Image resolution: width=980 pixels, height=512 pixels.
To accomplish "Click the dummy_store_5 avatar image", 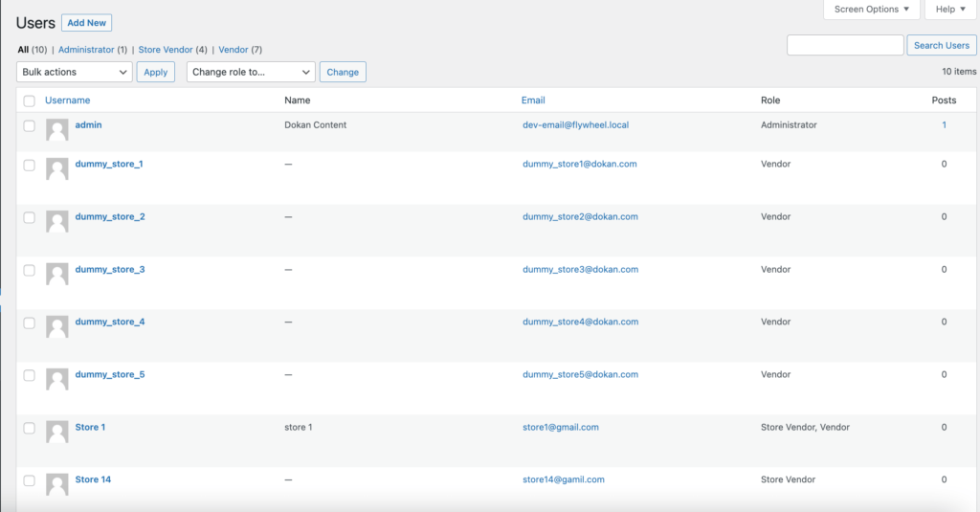I will [x=56, y=379].
